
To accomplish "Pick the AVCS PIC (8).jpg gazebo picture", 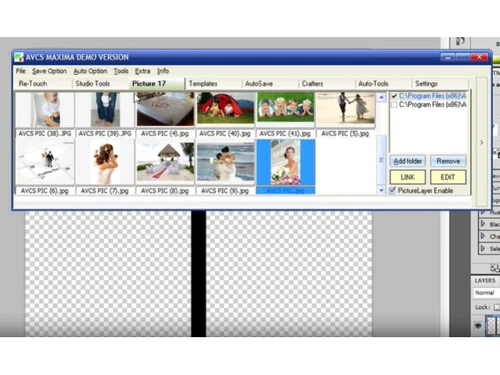I will tap(165, 162).
